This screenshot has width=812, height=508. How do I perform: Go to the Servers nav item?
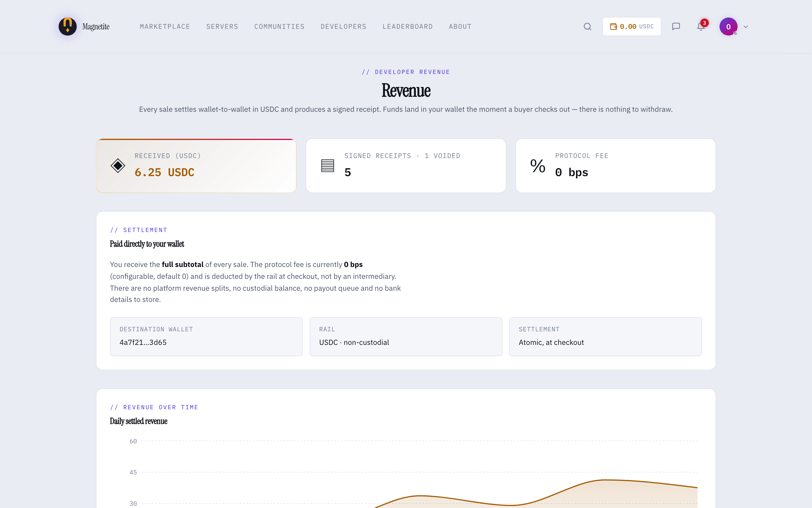point(222,27)
